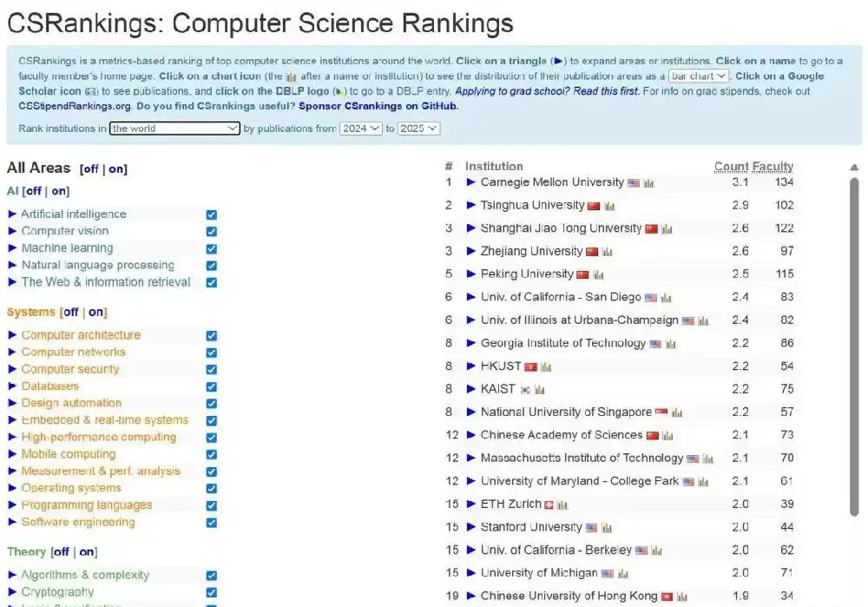Click the South Korea flag beside KAIST
The width and height of the screenshot is (868, 607).
pos(525,391)
